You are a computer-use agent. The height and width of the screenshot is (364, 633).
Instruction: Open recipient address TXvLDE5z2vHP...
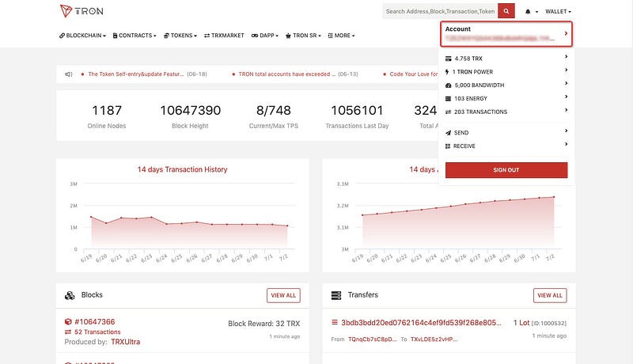coord(434,339)
